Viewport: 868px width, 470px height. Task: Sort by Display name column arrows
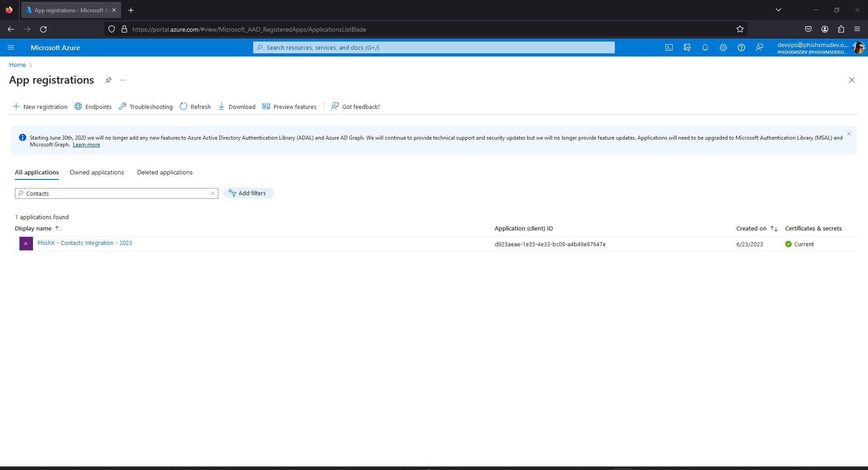(58, 229)
